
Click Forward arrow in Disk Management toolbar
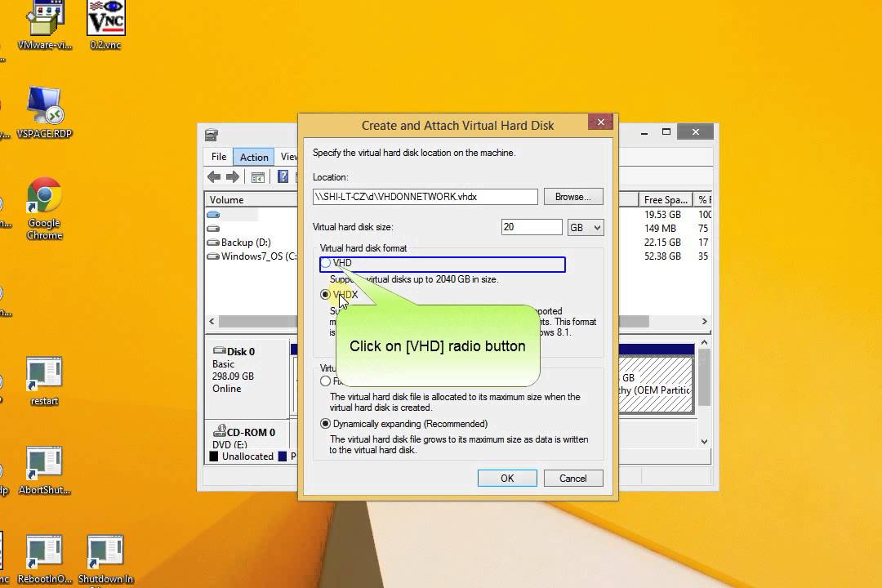click(232, 177)
